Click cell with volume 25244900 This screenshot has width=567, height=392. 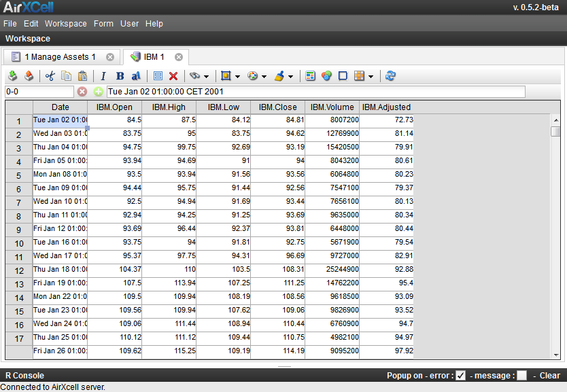pyautogui.click(x=332, y=270)
